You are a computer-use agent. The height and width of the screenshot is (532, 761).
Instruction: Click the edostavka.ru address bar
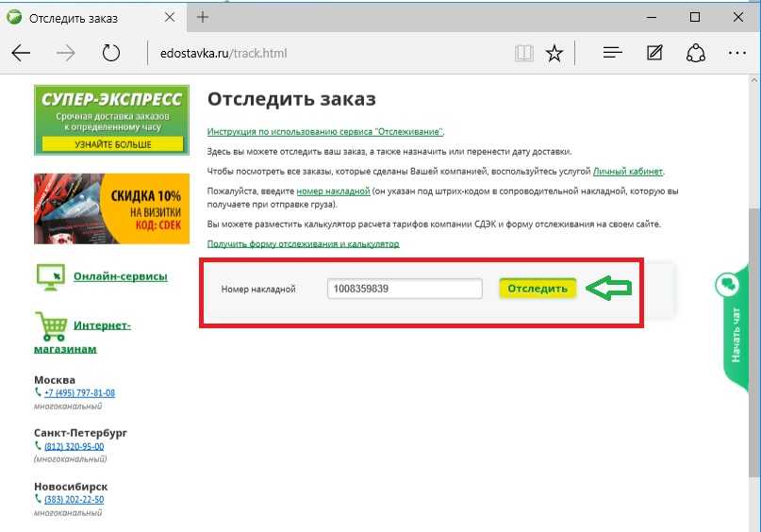point(321,54)
